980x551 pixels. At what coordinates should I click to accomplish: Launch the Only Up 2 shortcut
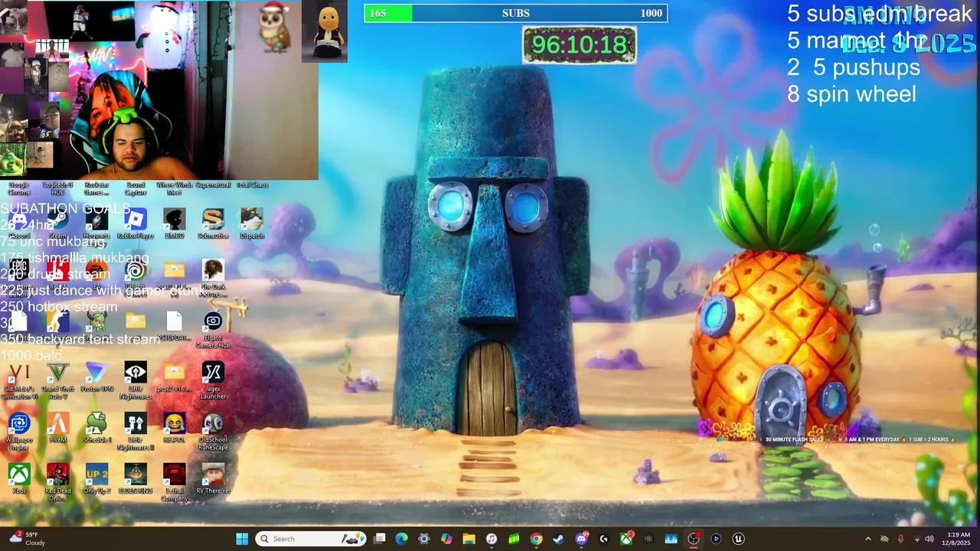pyautogui.click(x=96, y=478)
